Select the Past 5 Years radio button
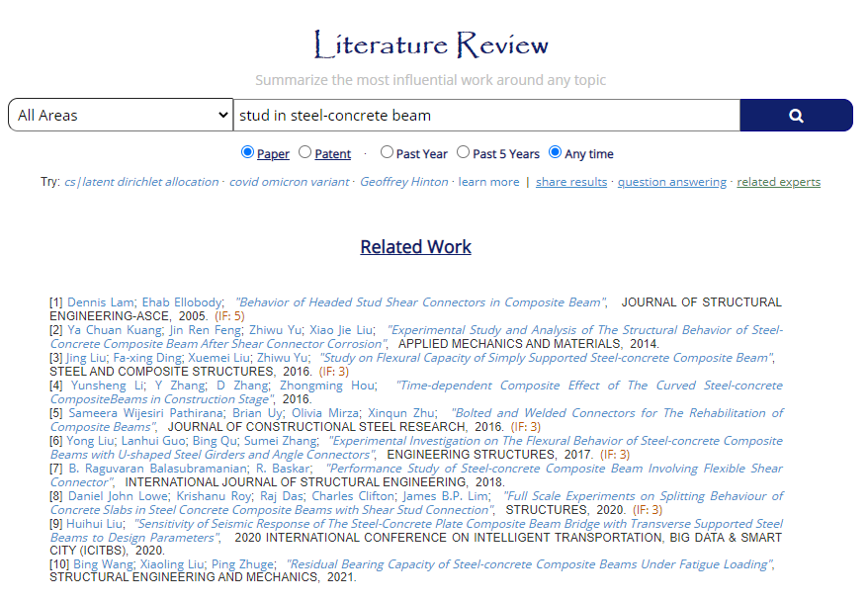Image resolution: width=868 pixels, height=601 pixels. pyautogui.click(x=464, y=152)
